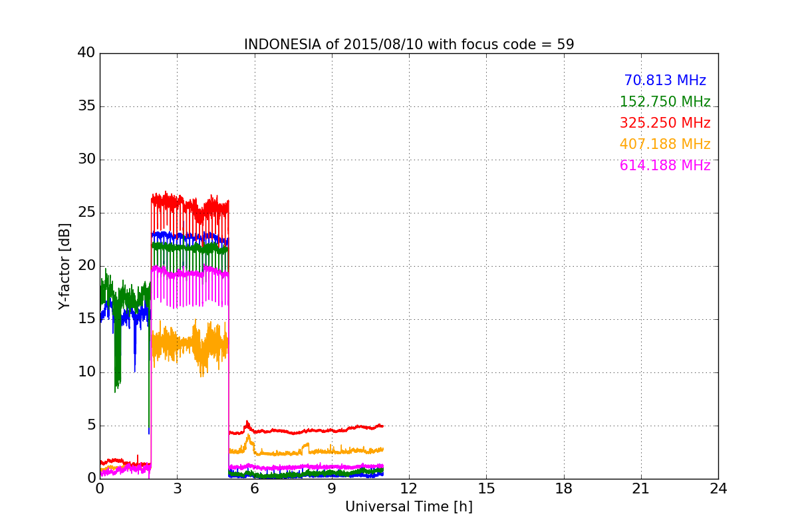Click the y-axis tick value 5

coord(91,426)
